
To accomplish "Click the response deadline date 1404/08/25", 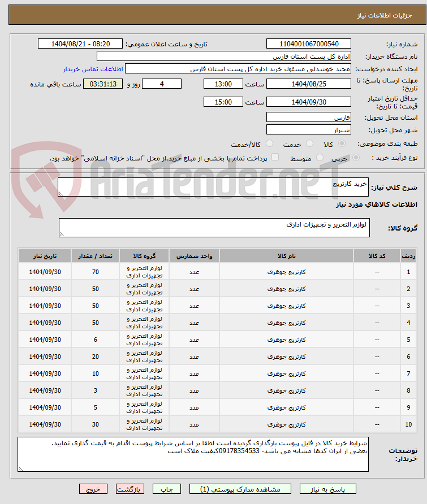I will 309,84.
